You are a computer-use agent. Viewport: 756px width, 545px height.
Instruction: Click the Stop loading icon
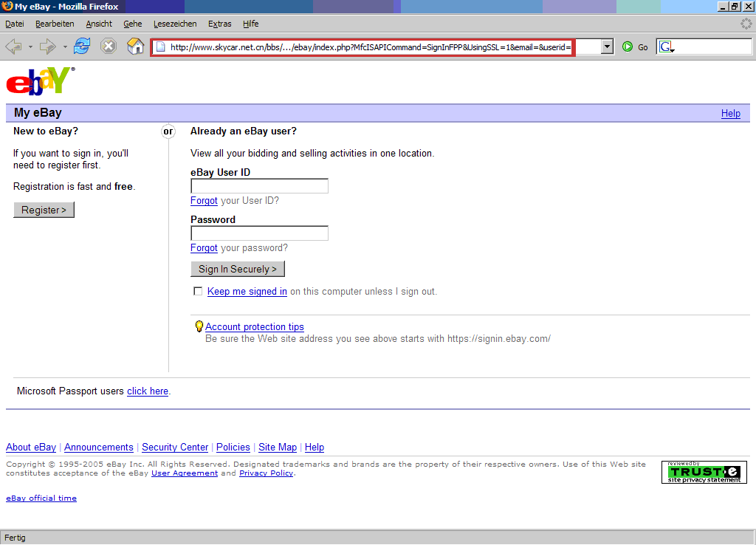click(x=109, y=47)
